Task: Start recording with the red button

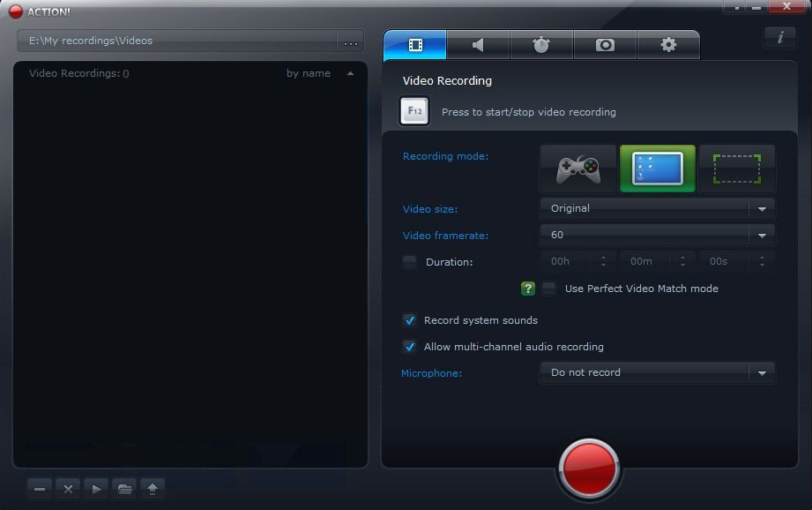Action: [x=589, y=468]
